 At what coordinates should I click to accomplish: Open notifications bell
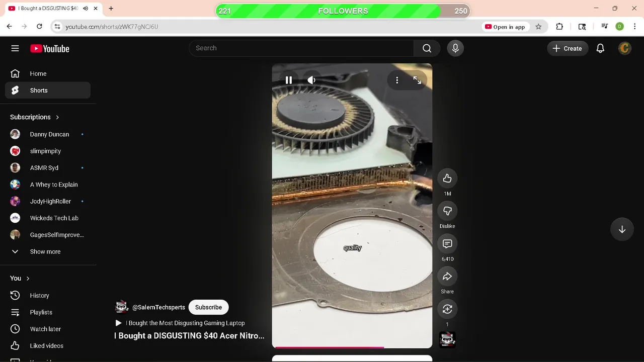[600, 48]
